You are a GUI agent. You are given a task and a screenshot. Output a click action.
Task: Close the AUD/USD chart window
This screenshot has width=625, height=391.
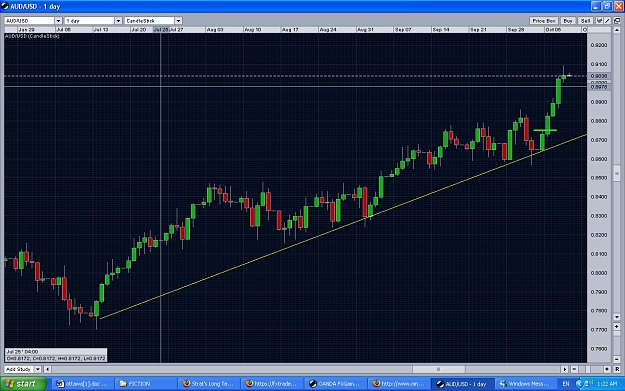coord(618,6)
